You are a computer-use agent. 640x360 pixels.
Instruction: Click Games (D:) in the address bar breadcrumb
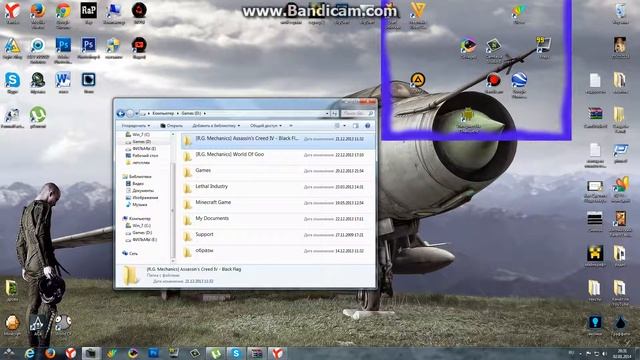[191, 113]
